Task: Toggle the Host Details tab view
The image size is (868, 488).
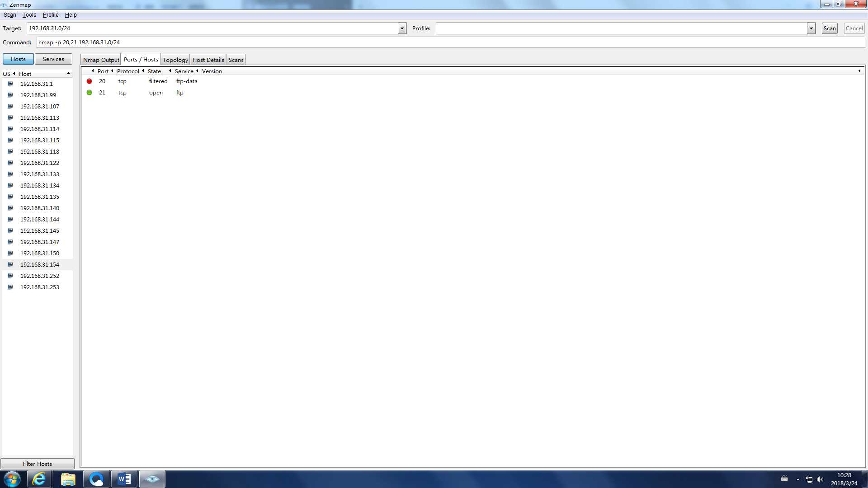Action: point(208,60)
